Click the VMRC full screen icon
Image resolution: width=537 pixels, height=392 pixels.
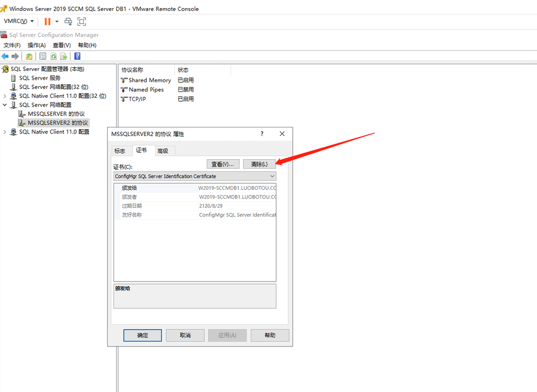[x=81, y=22]
